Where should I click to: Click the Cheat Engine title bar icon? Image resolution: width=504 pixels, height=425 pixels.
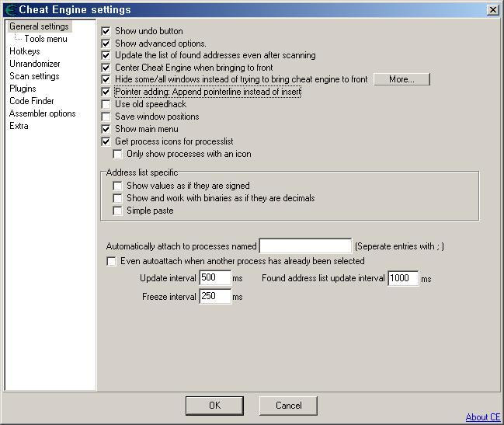pyautogui.click(x=11, y=9)
